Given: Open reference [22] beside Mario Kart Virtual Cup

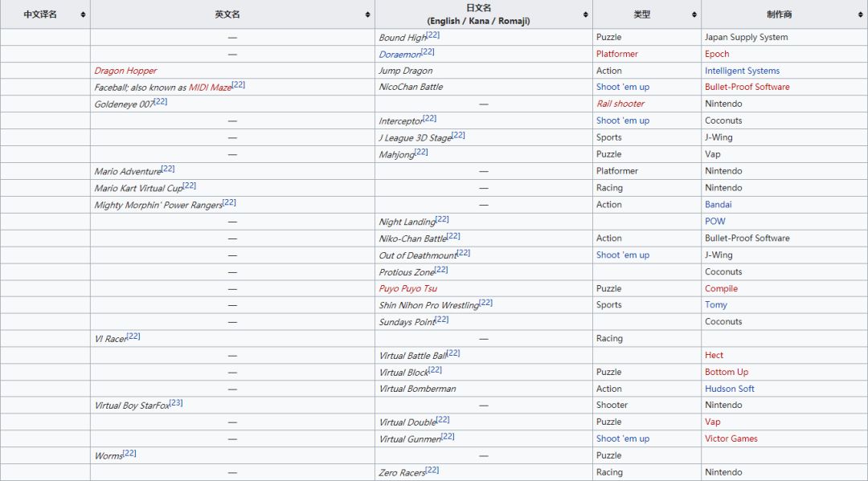Looking at the screenshot, I should click(x=190, y=185).
